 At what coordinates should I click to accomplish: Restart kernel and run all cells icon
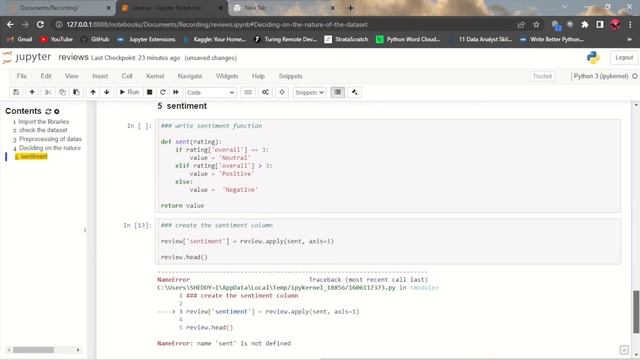[176, 92]
